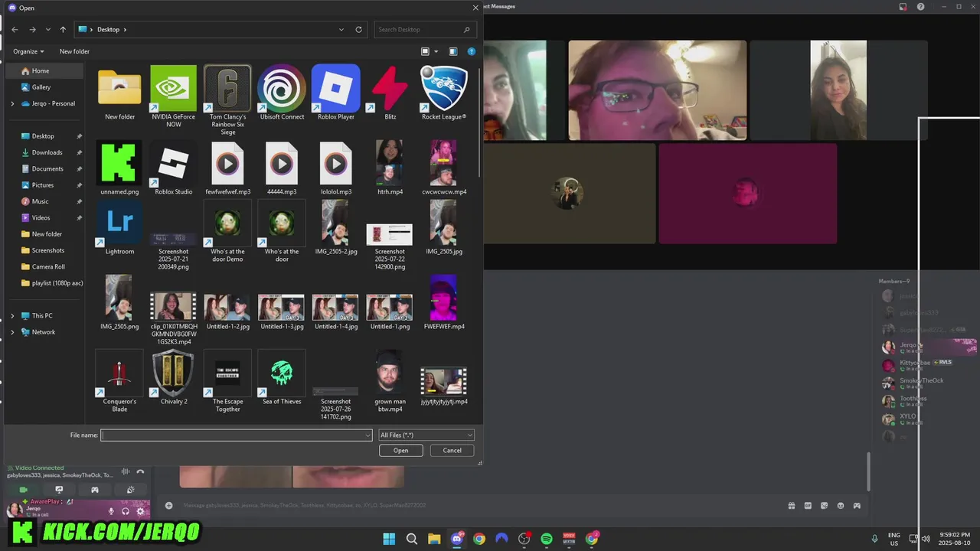Click the Search Desktop field
This screenshot has width=980, height=551.
pyautogui.click(x=426, y=29)
